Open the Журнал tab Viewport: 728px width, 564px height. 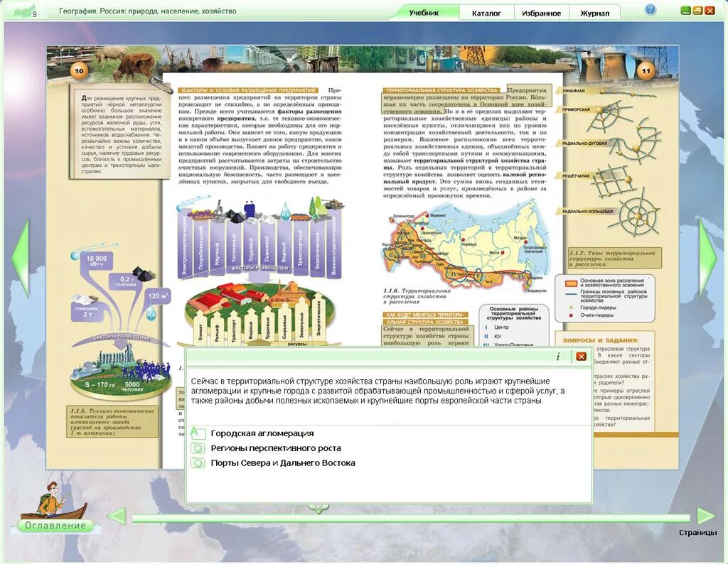(594, 13)
